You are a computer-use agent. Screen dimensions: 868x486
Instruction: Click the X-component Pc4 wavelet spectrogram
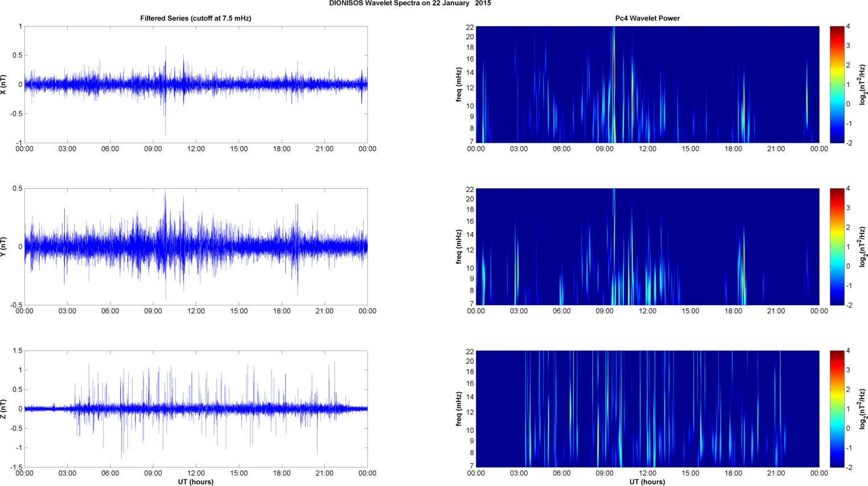click(x=647, y=84)
